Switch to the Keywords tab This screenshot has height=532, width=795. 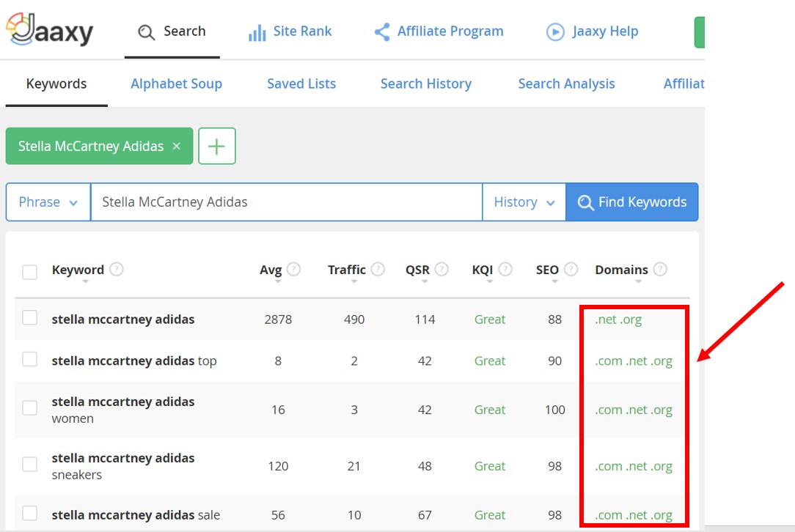tap(56, 84)
